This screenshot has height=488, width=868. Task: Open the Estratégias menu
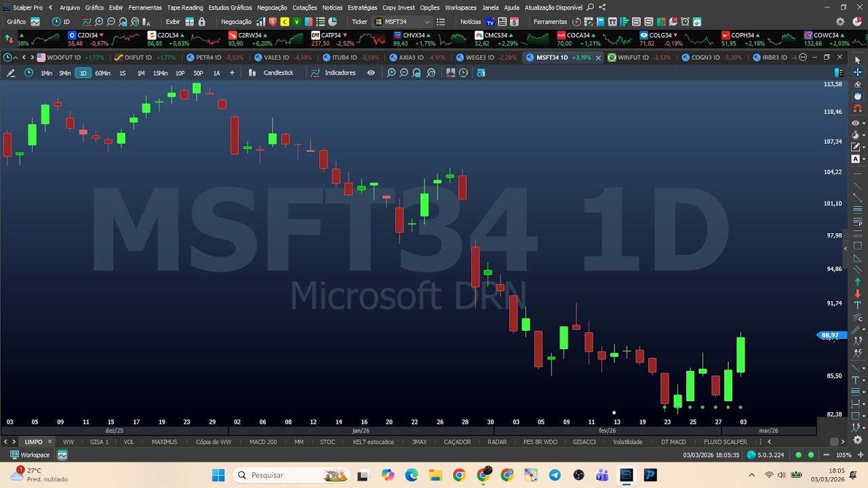click(x=362, y=7)
